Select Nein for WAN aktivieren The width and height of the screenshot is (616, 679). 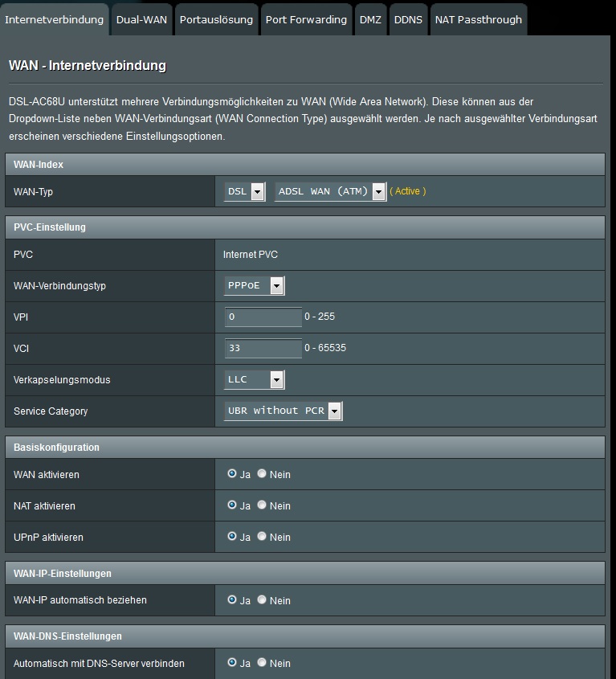click(262, 474)
